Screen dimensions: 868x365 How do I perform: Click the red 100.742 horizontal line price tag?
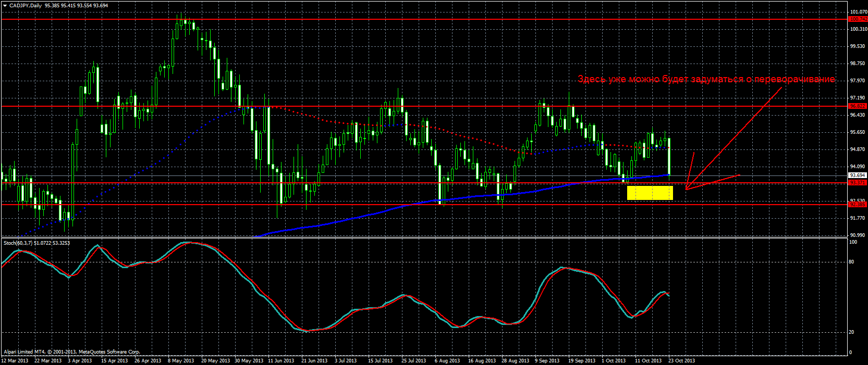858,19
